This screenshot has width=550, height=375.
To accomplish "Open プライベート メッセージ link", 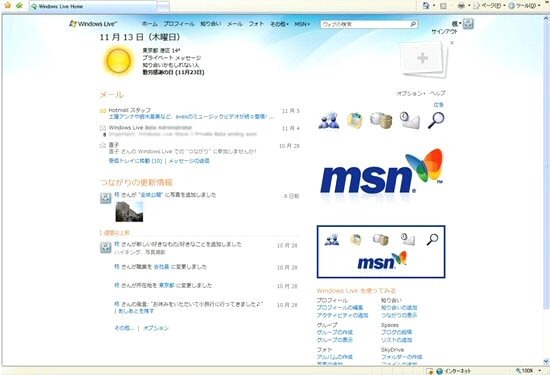I will click(172, 58).
